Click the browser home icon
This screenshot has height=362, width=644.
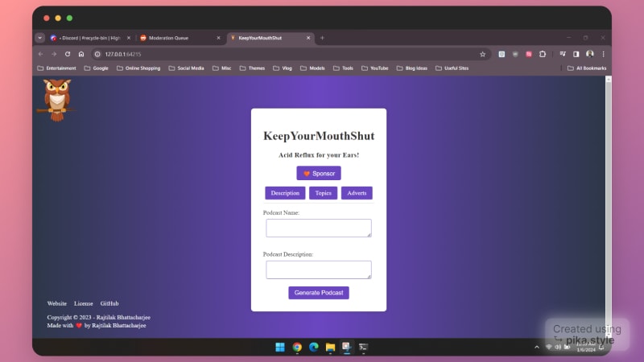tap(81, 54)
